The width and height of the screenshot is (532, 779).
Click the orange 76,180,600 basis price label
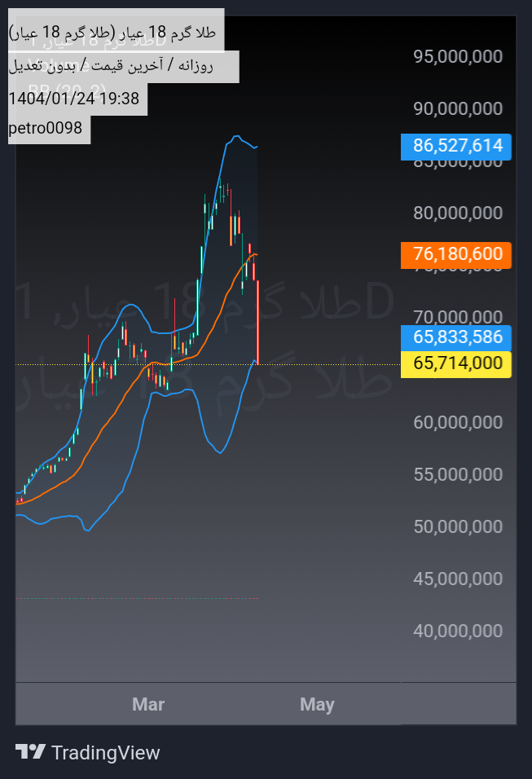[x=456, y=254]
